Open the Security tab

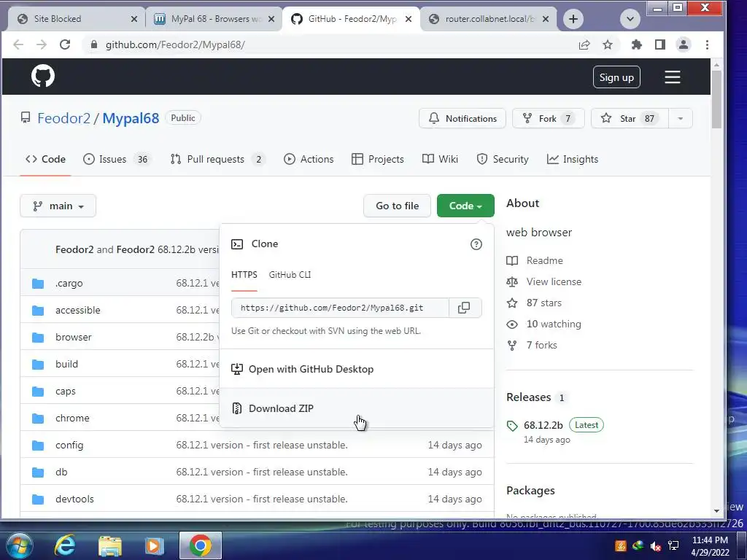503,159
